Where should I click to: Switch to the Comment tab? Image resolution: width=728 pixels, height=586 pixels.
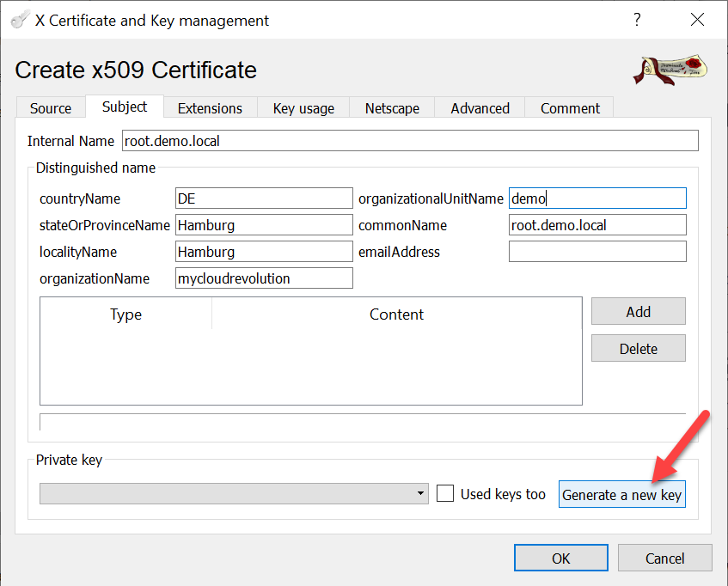point(570,108)
